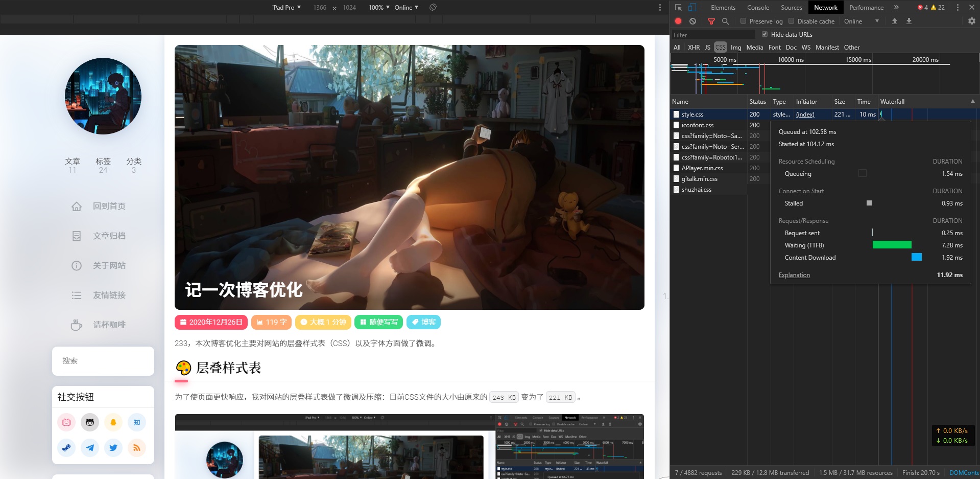The image size is (980, 479).
Task: Open device toolbar more options dots
Action: pos(660,7)
